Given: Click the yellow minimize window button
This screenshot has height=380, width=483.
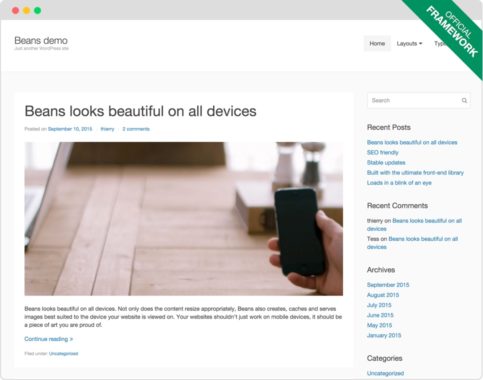Looking at the screenshot, I should coord(26,10).
